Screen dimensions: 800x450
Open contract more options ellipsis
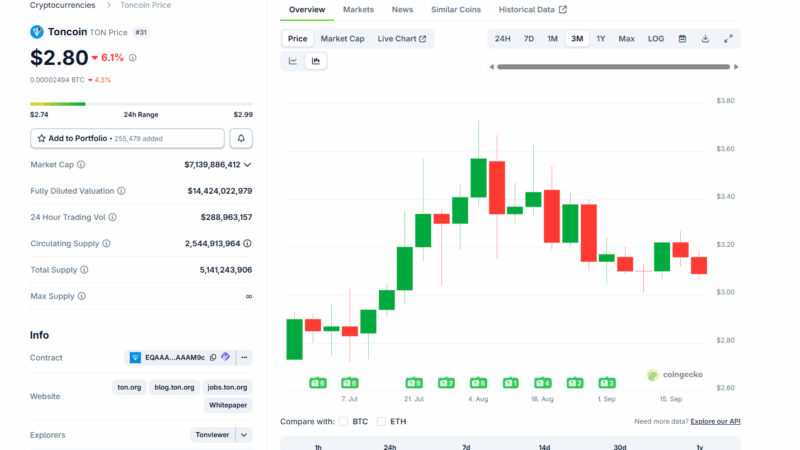click(x=244, y=357)
